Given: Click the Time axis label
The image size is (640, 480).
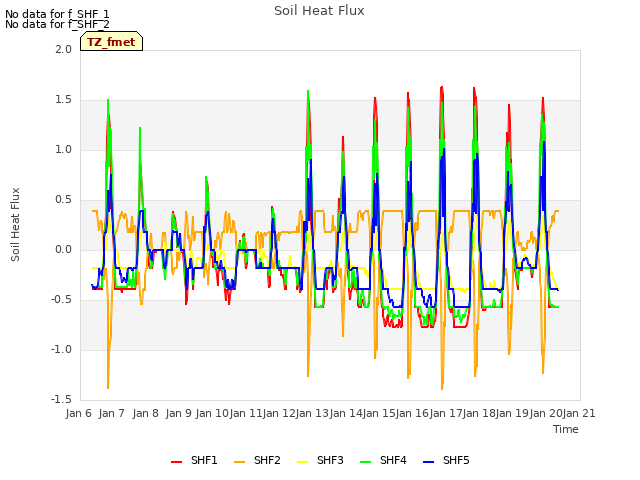Looking at the screenshot, I should (566, 429).
